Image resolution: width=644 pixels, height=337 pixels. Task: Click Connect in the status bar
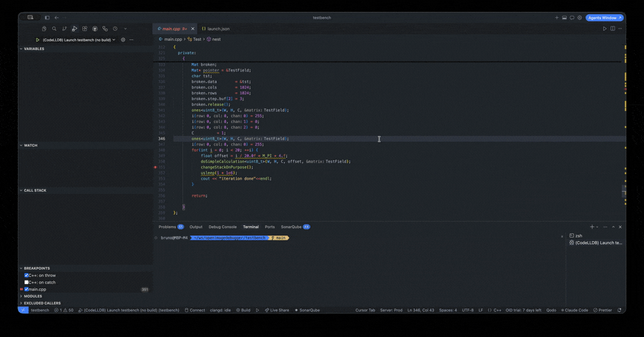195,311
